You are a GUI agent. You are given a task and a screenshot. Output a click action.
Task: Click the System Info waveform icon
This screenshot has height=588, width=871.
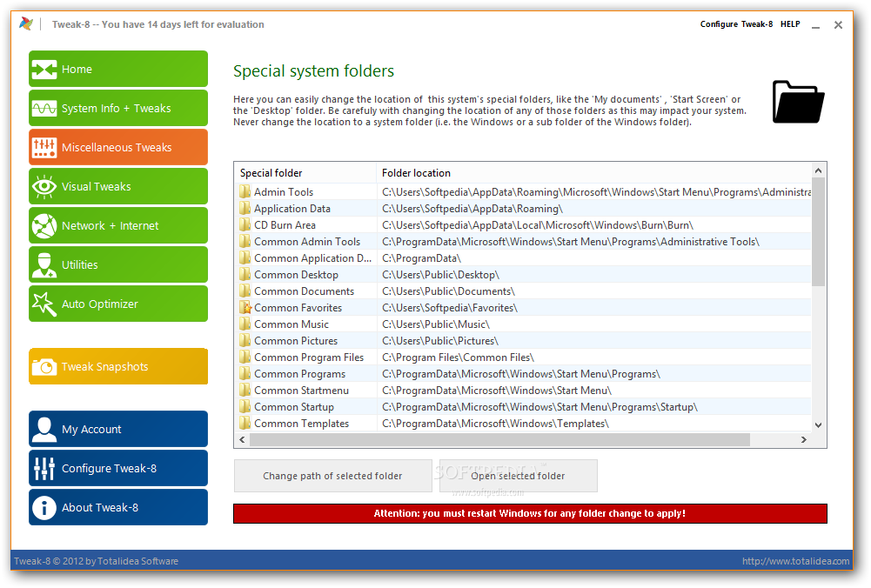44,108
